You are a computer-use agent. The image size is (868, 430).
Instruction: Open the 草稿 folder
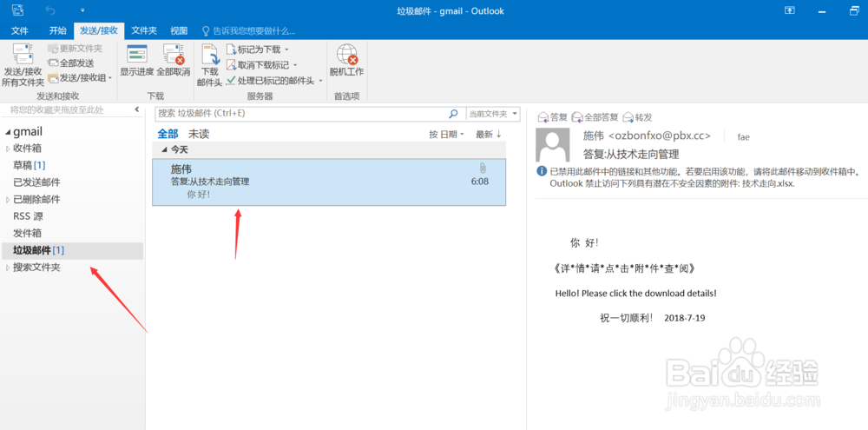[30, 165]
